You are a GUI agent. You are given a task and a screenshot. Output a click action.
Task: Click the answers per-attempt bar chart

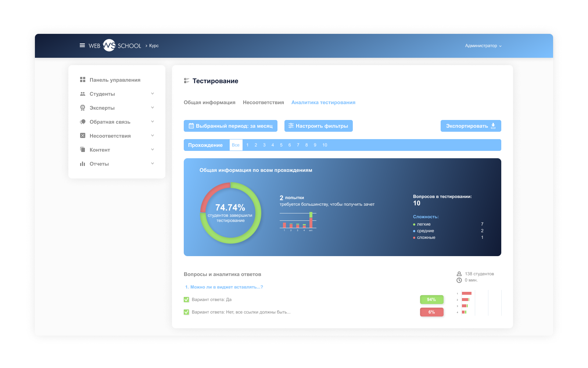[x=478, y=303]
